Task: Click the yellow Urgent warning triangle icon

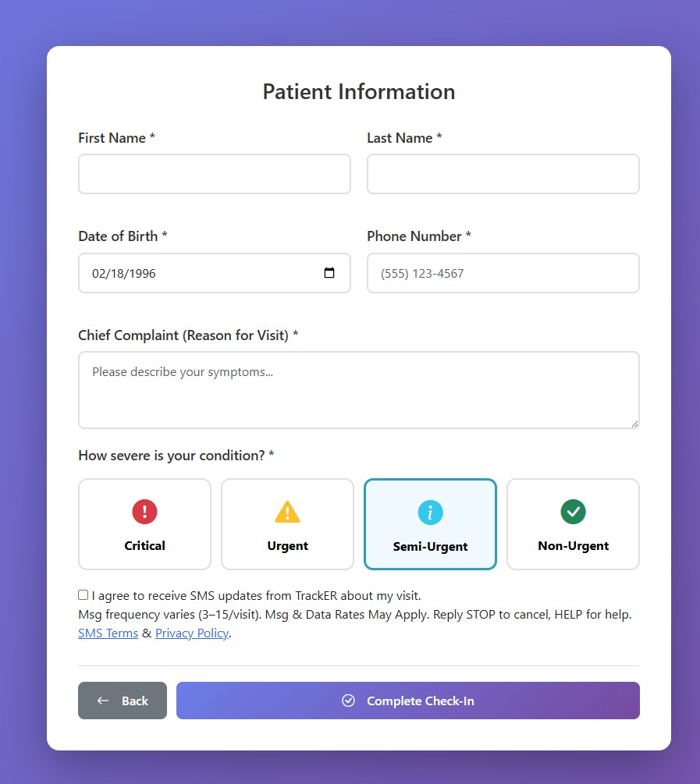Action: (287, 513)
